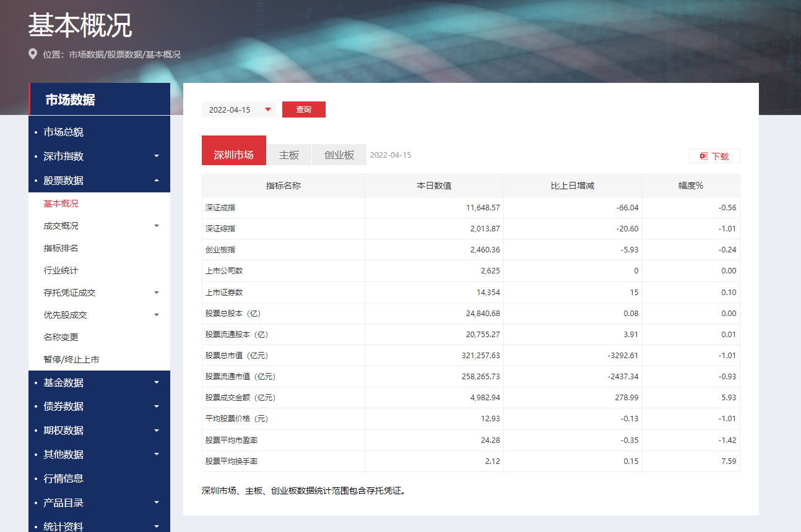Switch to the 创业板 tab
The width and height of the screenshot is (801, 532).
(339, 155)
